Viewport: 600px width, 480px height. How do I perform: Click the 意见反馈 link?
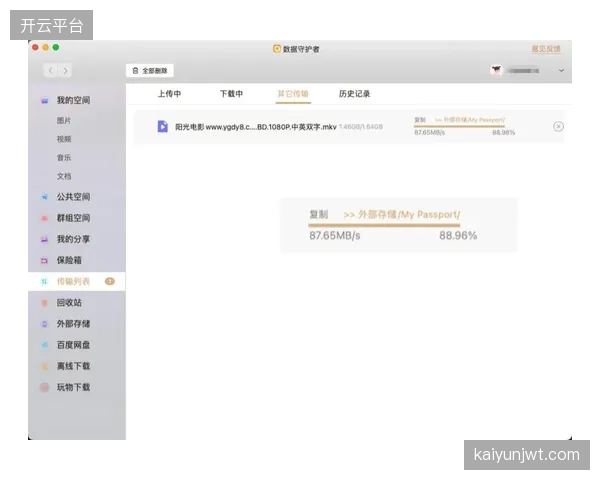click(x=546, y=49)
